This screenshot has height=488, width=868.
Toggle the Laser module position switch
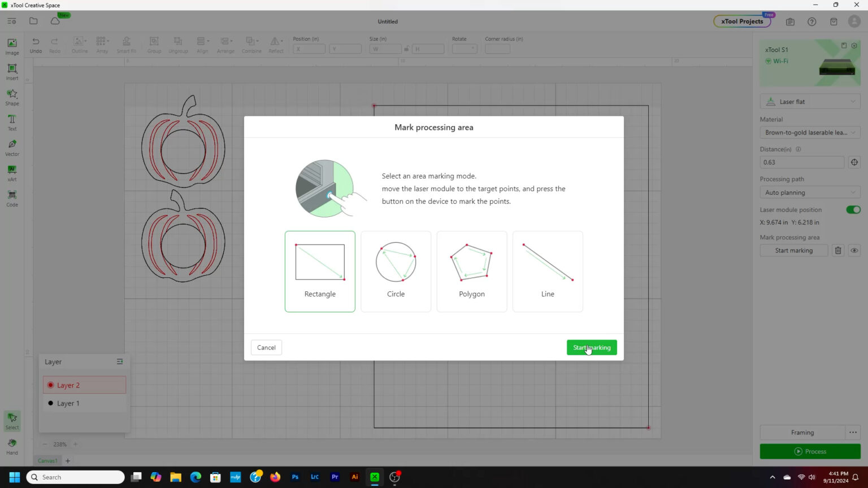[853, 210]
